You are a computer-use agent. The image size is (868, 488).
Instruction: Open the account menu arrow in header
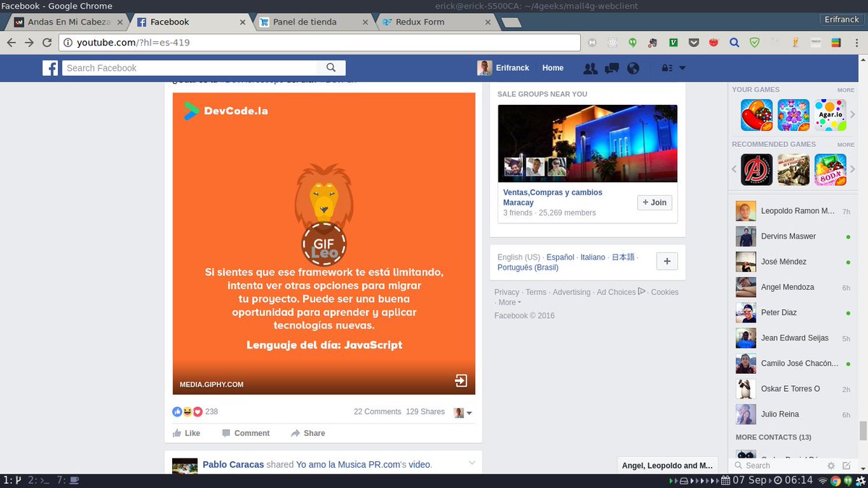(x=682, y=68)
